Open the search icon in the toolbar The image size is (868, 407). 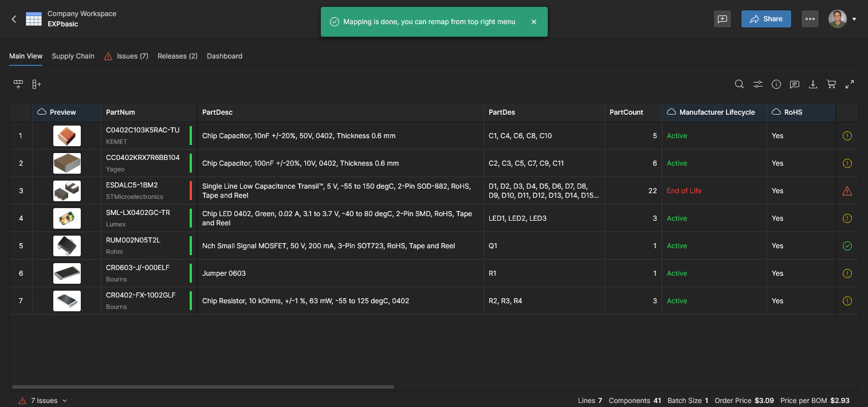click(739, 84)
